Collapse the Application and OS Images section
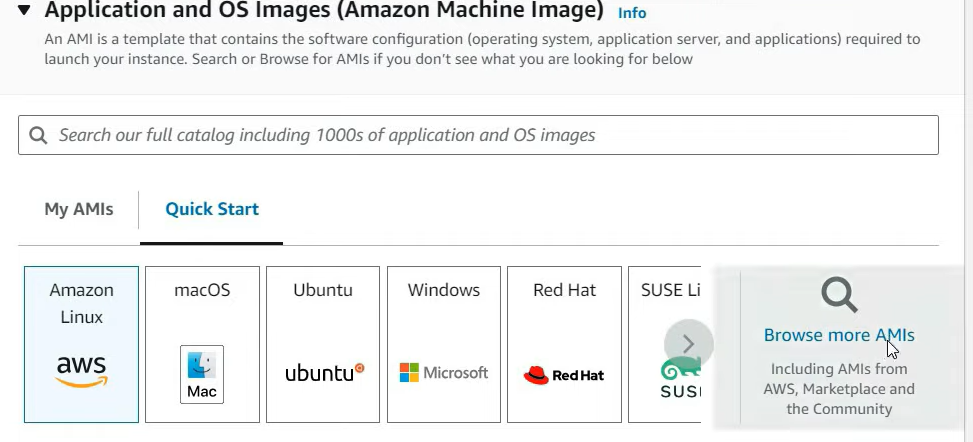Image resolution: width=973 pixels, height=442 pixels. (x=24, y=10)
